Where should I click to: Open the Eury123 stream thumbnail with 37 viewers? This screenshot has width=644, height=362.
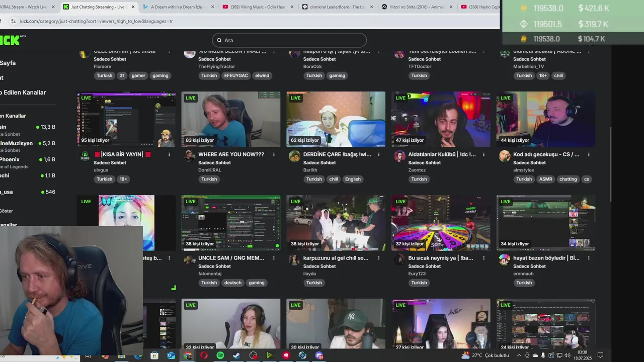(441, 223)
